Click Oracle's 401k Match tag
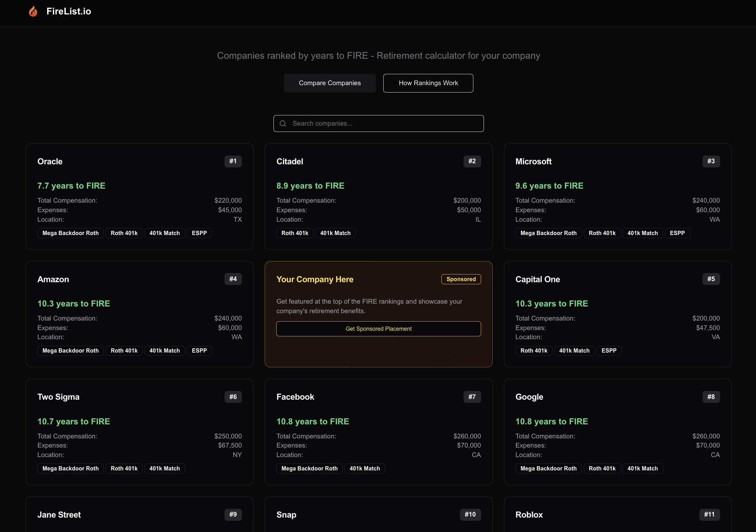 (x=164, y=233)
